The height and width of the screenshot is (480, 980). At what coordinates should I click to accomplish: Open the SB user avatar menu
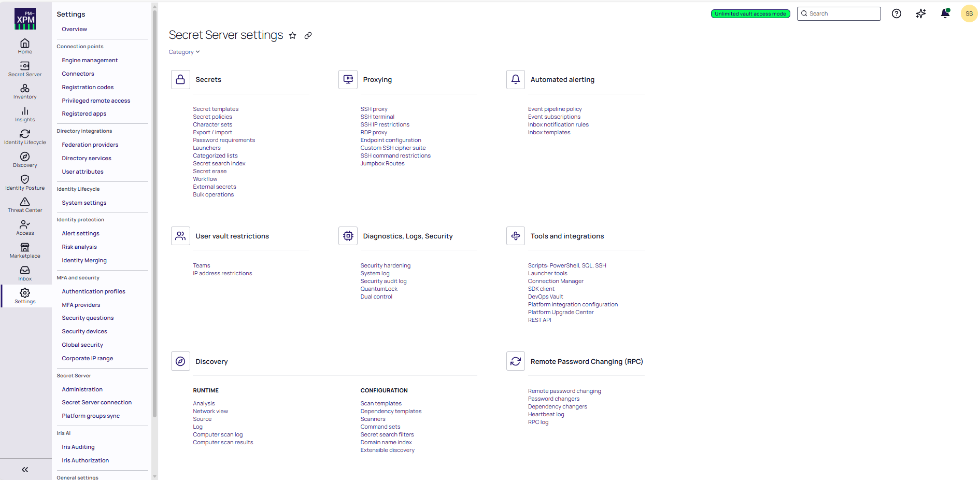[x=969, y=14]
